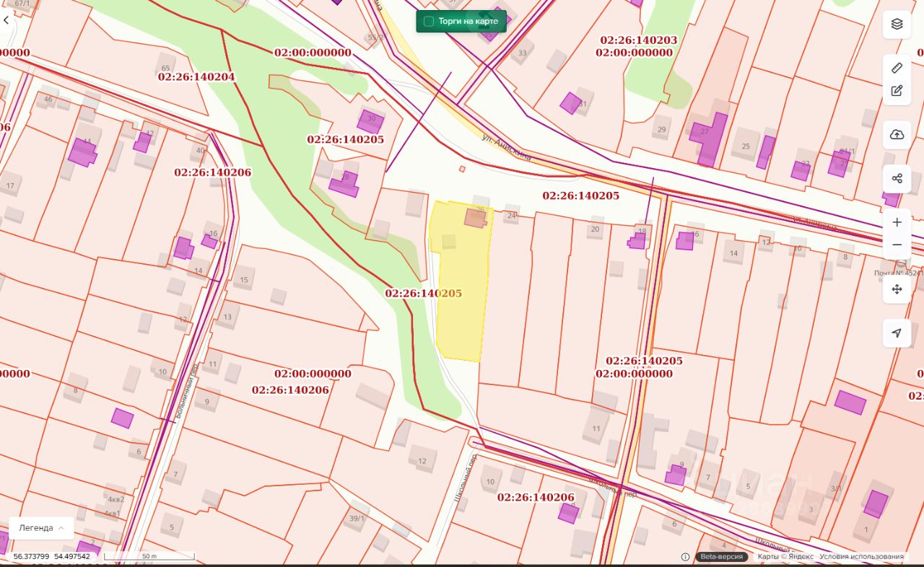The image size is (924, 567).
Task: Share the current map view
Action: coord(897,178)
